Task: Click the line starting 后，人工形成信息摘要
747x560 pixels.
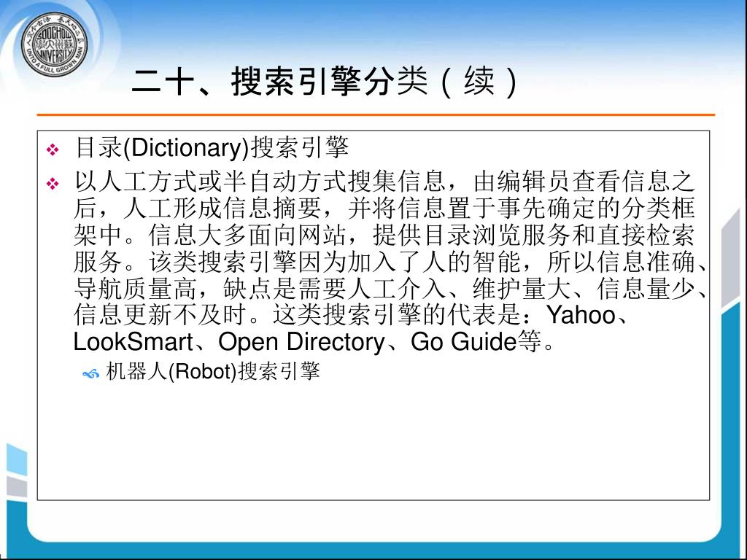Action: pos(384,208)
